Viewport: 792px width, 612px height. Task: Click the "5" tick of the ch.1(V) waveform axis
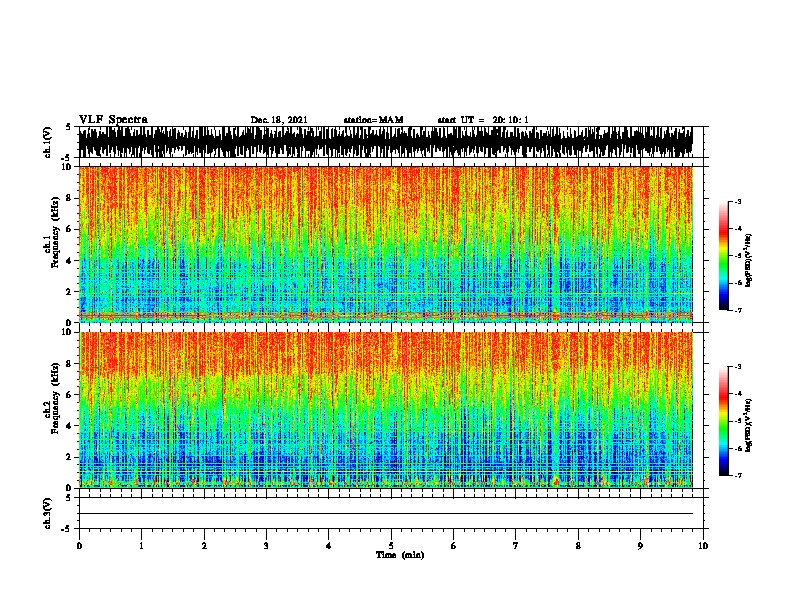69,127
